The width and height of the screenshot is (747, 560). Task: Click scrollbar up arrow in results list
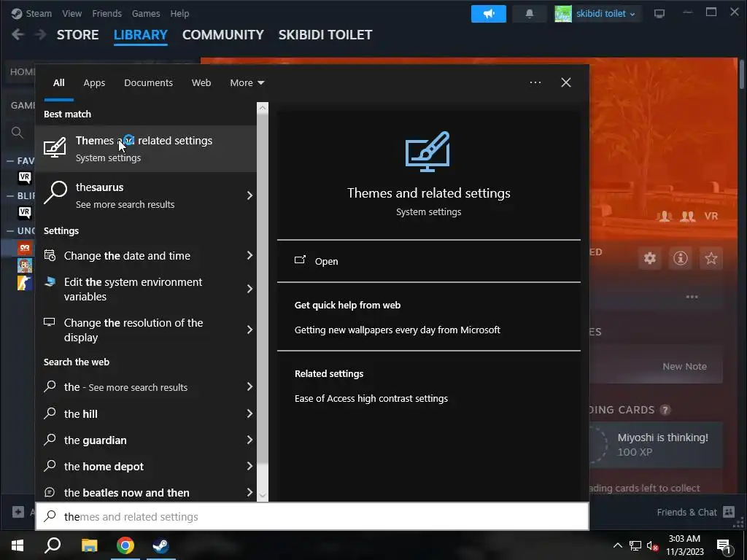263,108
